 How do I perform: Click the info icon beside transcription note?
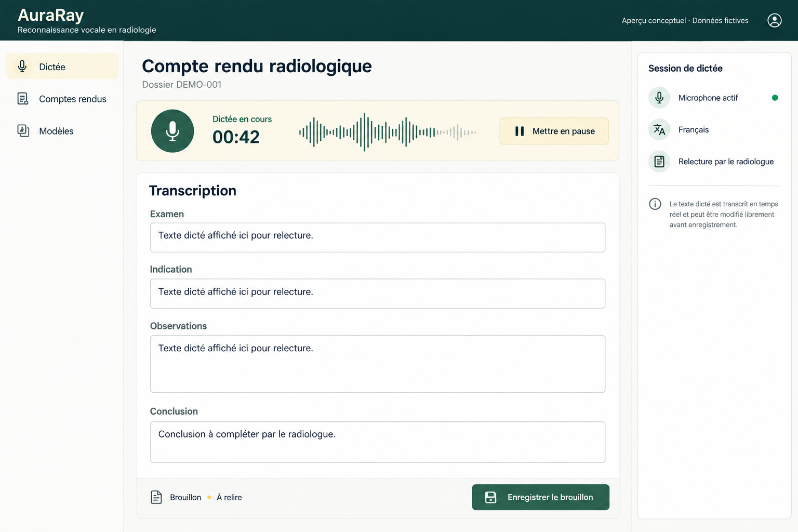pyautogui.click(x=655, y=204)
